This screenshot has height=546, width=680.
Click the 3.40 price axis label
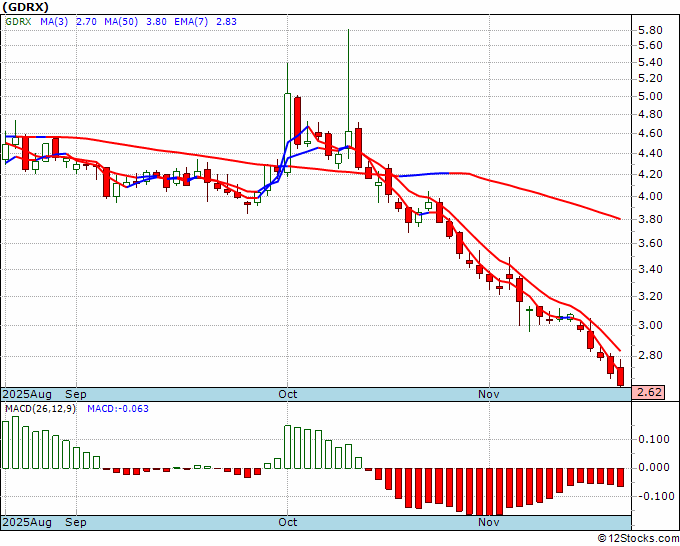coord(650,269)
